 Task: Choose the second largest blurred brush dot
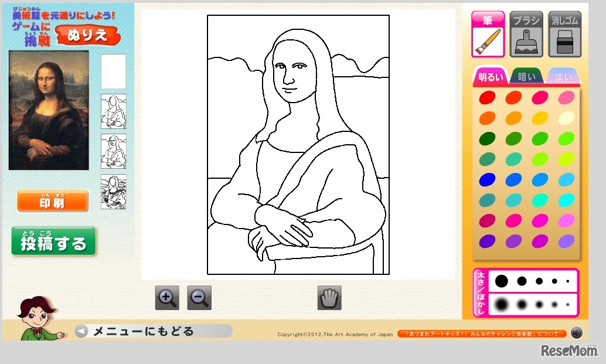coord(522,304)
